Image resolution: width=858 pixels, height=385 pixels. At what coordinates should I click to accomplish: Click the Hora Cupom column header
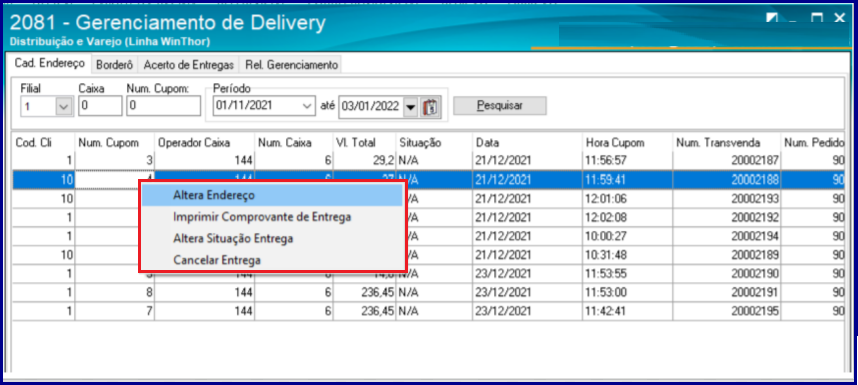[628, 143]
